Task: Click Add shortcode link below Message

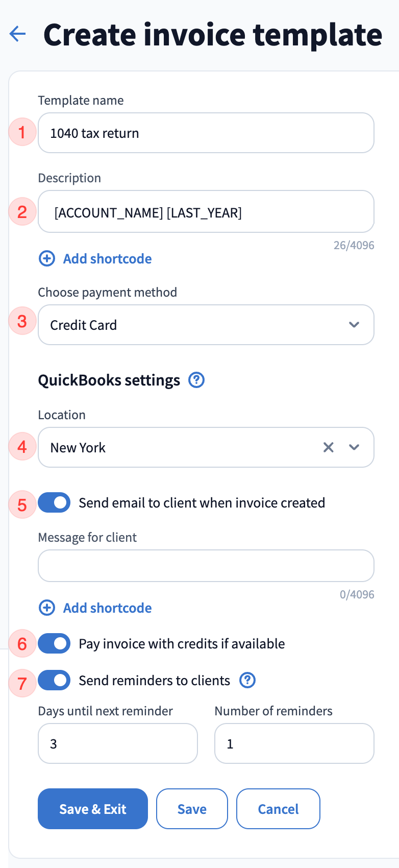Action: click(107, 608)
